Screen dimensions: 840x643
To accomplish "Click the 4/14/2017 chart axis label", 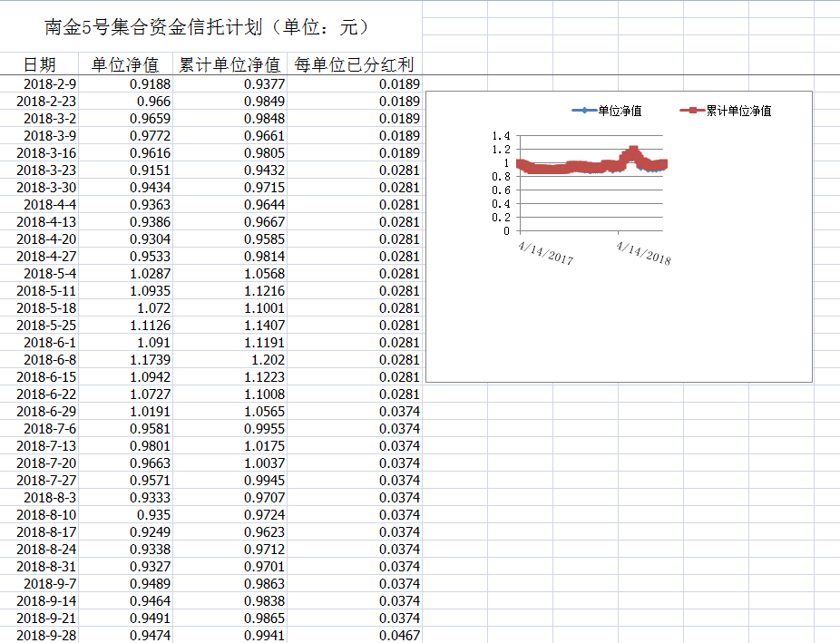I will pos(545,253).
